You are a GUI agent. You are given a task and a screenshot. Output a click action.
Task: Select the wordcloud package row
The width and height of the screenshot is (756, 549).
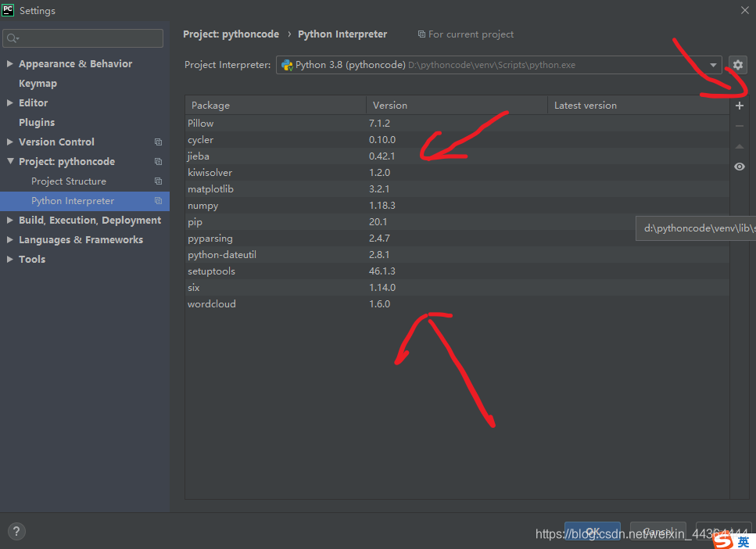pos(457,303)
